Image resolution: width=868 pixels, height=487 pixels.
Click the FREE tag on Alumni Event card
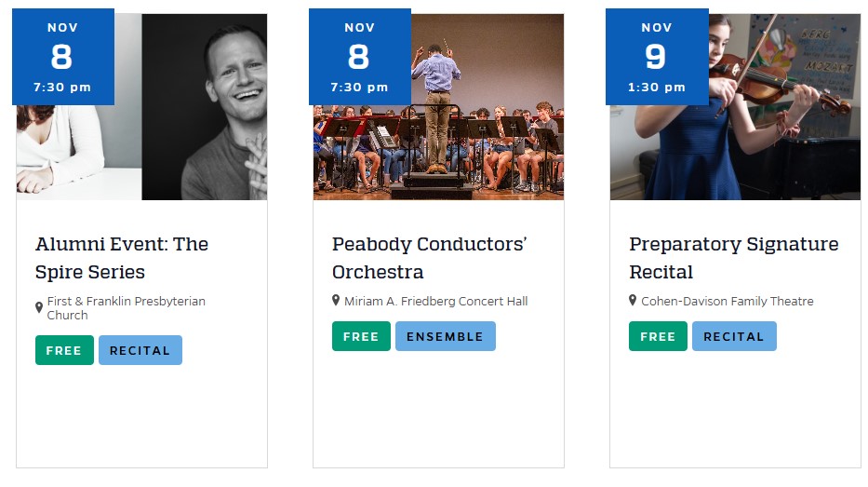click(64, 350)
